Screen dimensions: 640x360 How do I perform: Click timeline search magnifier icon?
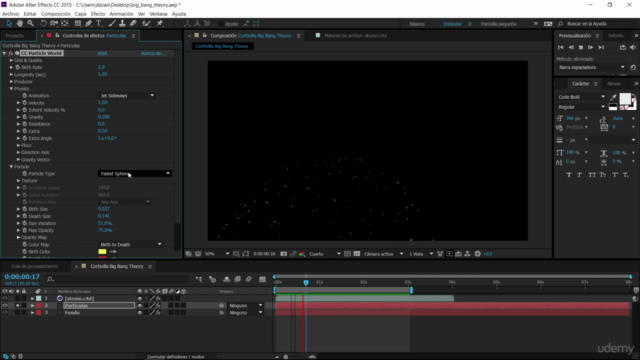tap(50, 280)
